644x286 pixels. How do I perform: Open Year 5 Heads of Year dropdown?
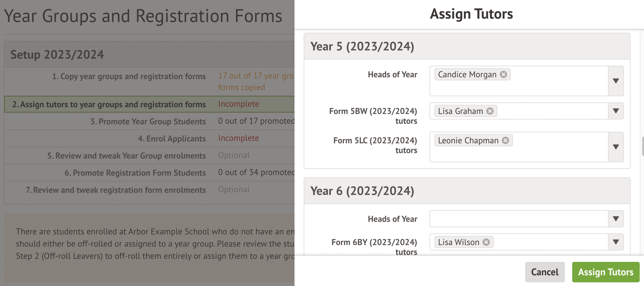616,81
